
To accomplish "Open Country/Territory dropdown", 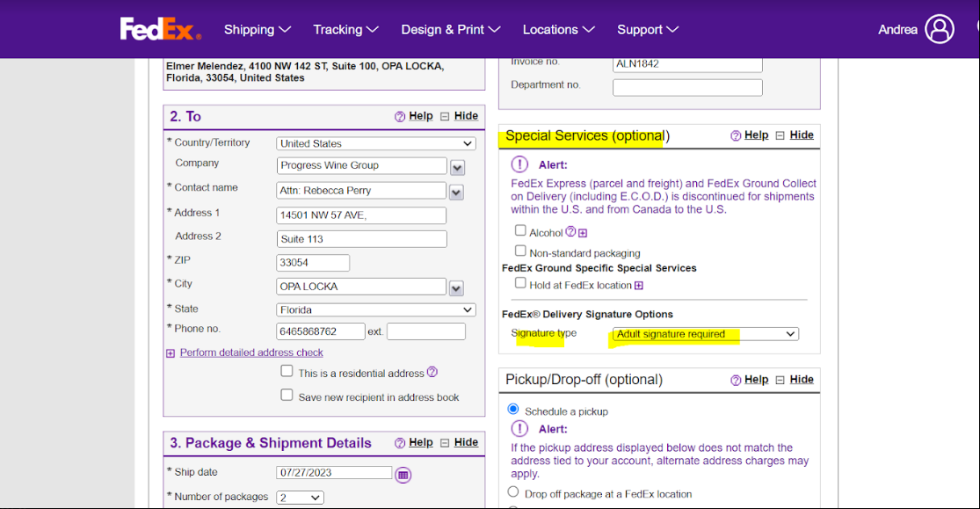I will click(x=375, y=143).
